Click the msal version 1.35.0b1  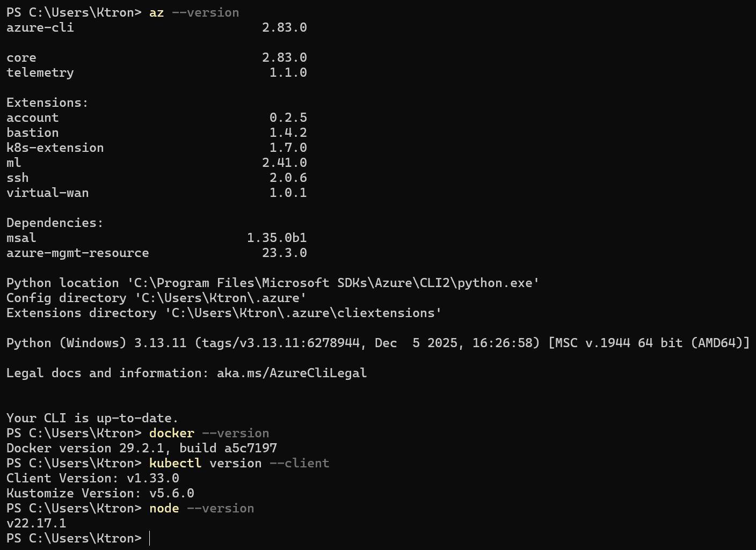[277, 238]
